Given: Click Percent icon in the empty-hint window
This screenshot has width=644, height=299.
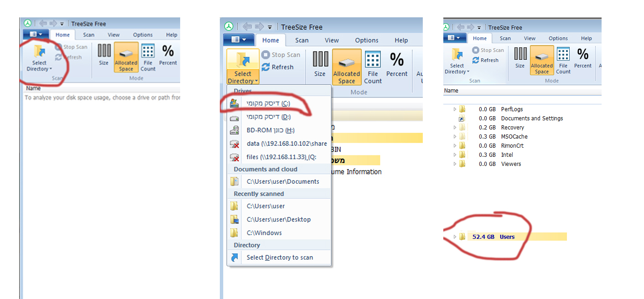Looking at the screenshot, I should (168, 54).
